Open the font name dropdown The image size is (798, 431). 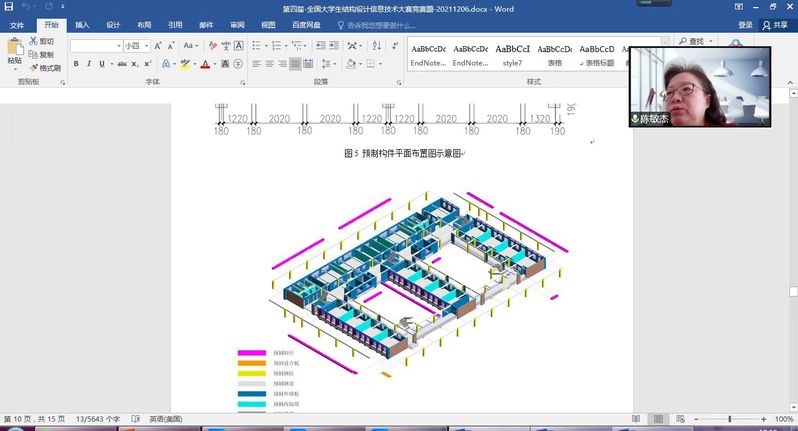click(116, 46)
